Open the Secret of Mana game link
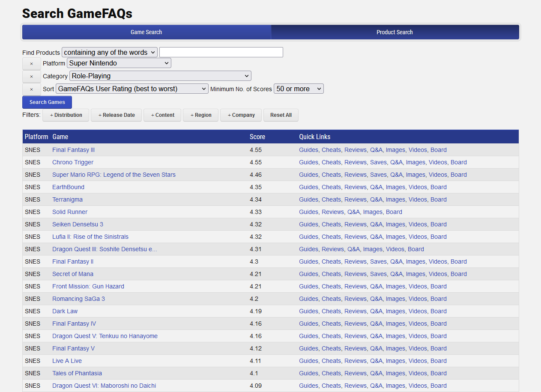Screen dimensions: 541x392 (73, 274)
